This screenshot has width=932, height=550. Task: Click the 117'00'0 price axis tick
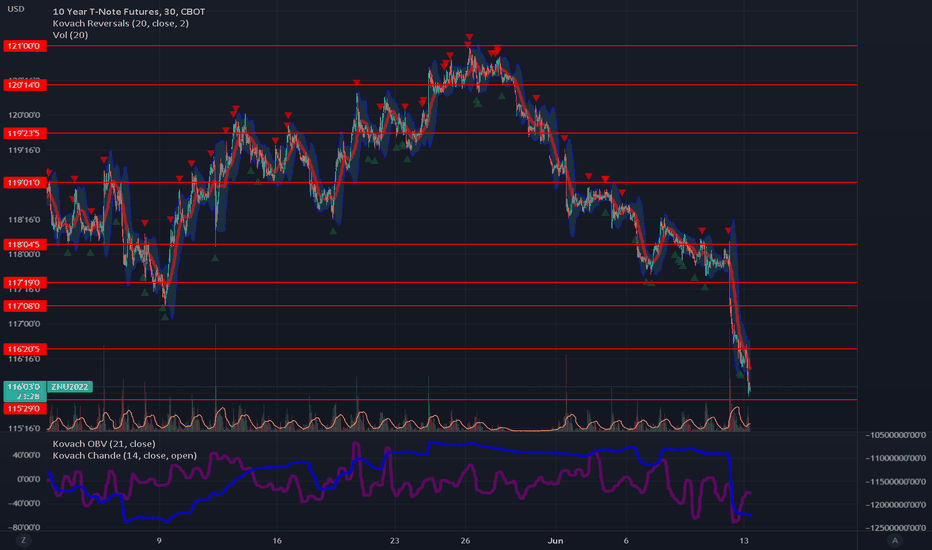[24, 324]
